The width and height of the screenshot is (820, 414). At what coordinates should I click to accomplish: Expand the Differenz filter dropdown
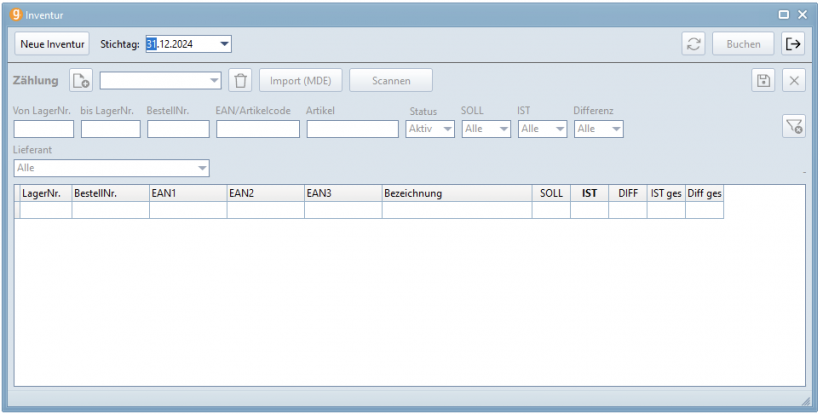[615, 129]
